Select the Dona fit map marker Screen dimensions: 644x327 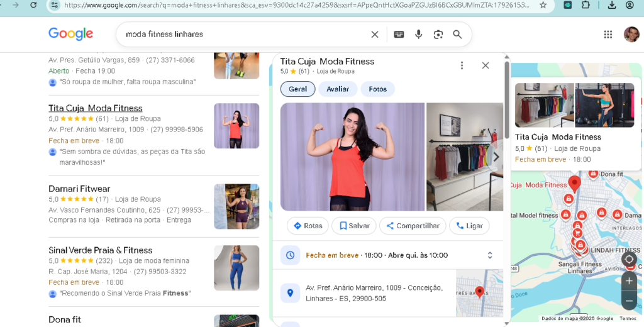(x=592, y=174)
